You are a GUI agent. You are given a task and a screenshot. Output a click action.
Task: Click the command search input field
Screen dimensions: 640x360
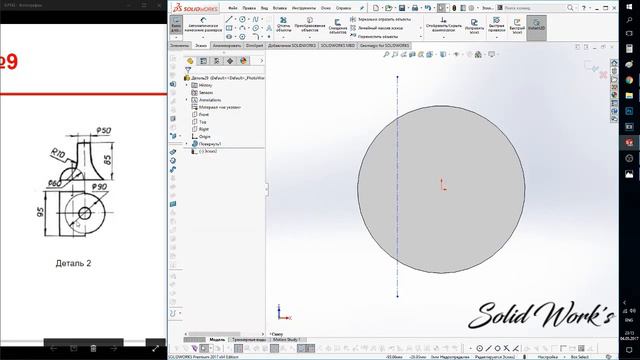click(533, 8)
